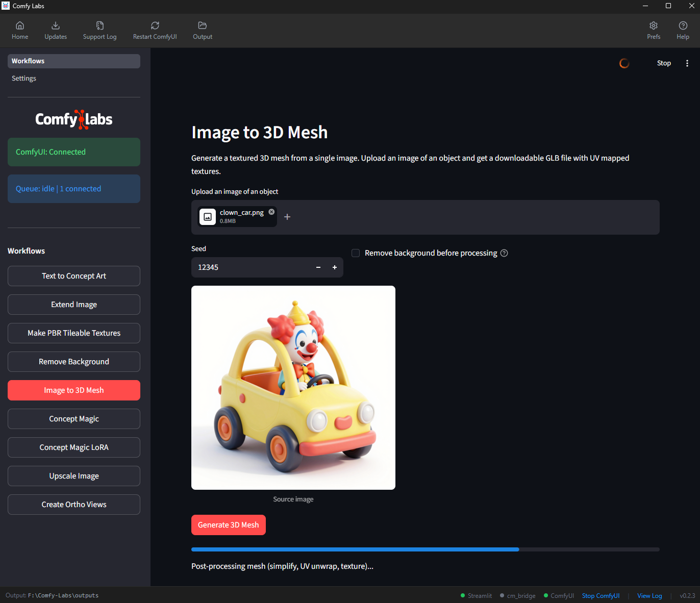
Task: Click the Image to 3D Mesh heading
Action: tap(260, 132)
